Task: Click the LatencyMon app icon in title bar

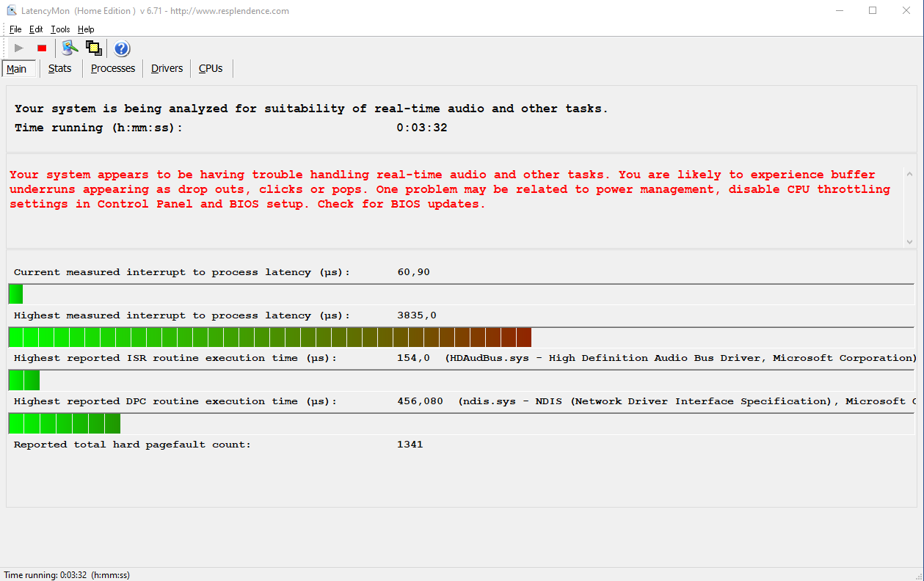Action: [x=10, y=11]
